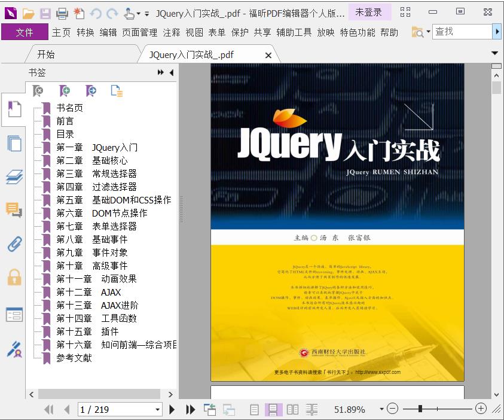The width and height of the screenshot is (504, 420).
Task: Open the security lock sidebar icon
Action: 14,278
